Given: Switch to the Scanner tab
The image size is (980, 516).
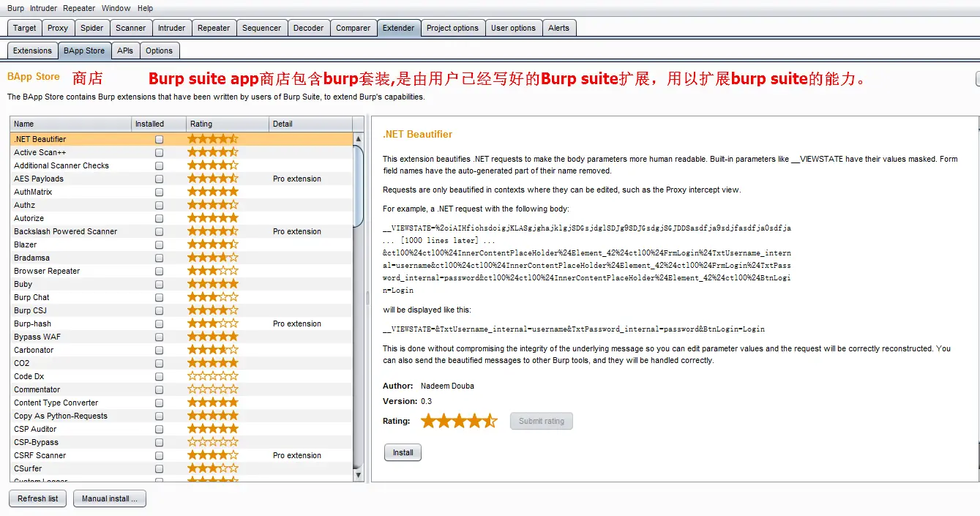Looking at the screenshot, I should [x=131, y=28].
